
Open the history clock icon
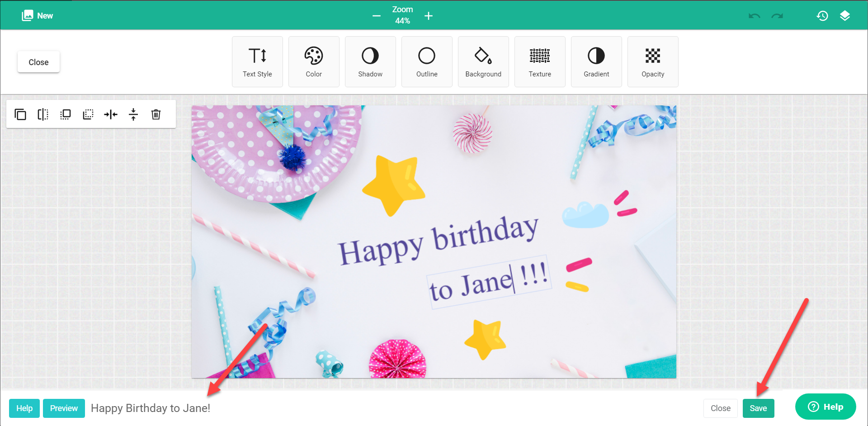(x=822, y=16)
